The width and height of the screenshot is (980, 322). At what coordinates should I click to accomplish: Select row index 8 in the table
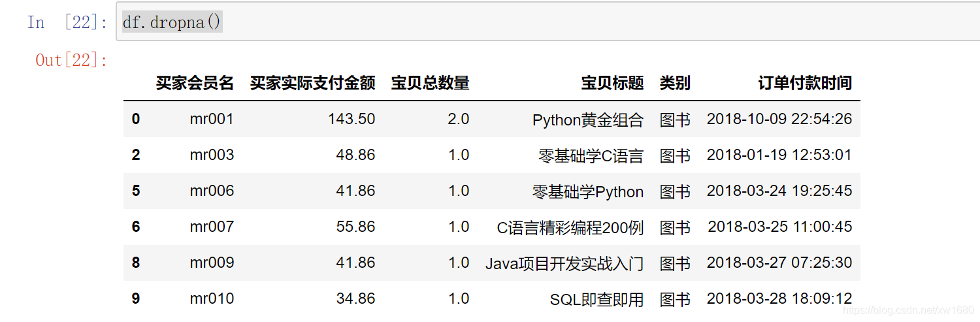click(136, 263)
